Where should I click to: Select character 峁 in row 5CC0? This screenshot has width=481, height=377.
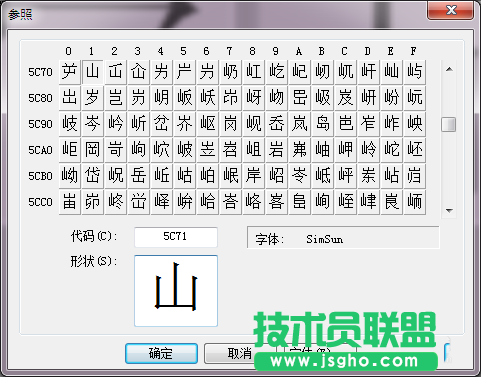[92, 202]
